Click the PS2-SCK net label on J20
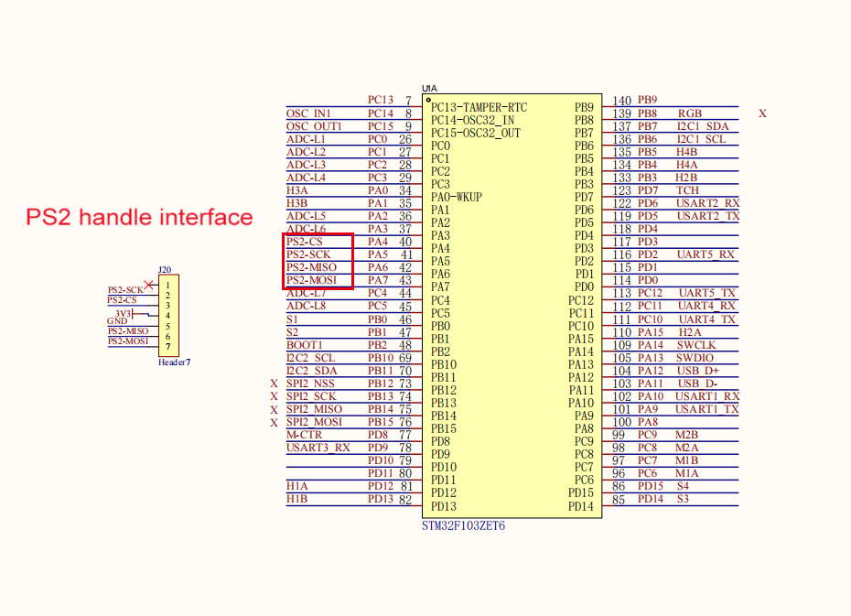Image resolution: width=851 pixels, height=616 pixels. pyautogui.click(x=125, y=290)
